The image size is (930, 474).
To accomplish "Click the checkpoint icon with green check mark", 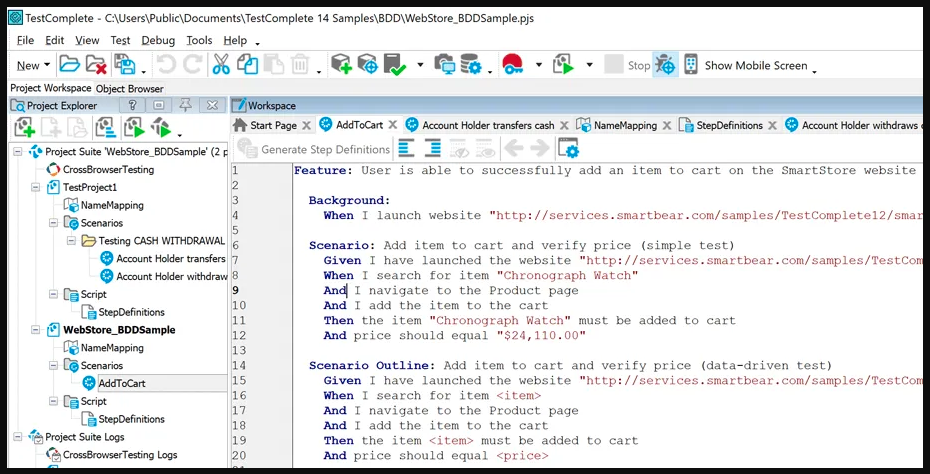I will pyautogui.click(x=394, y=65).
